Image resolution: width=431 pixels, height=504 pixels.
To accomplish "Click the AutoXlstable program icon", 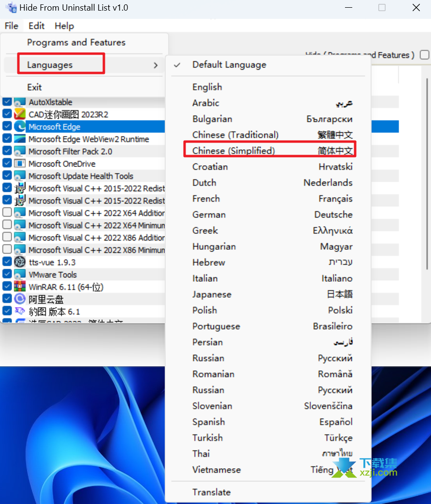I will click(20, 102).
